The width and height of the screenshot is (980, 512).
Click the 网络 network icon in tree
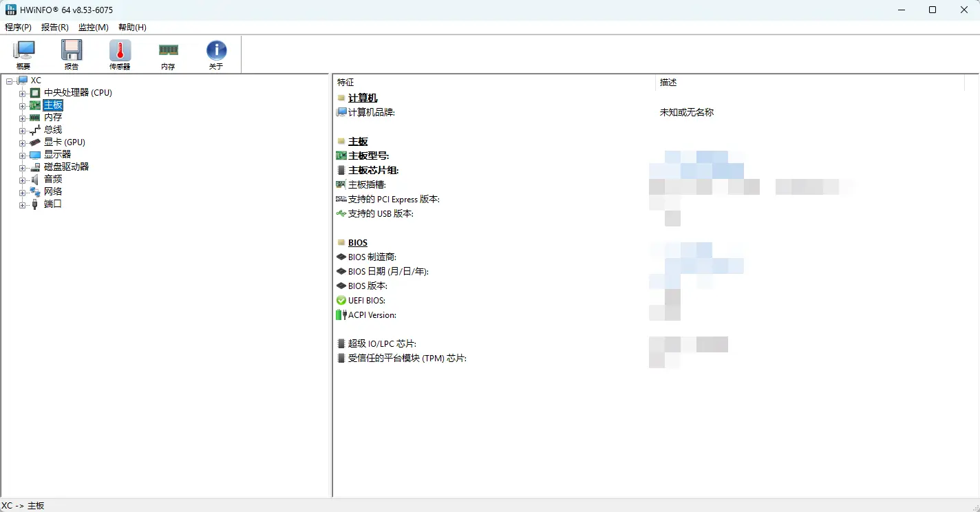[x=35, y=191]
